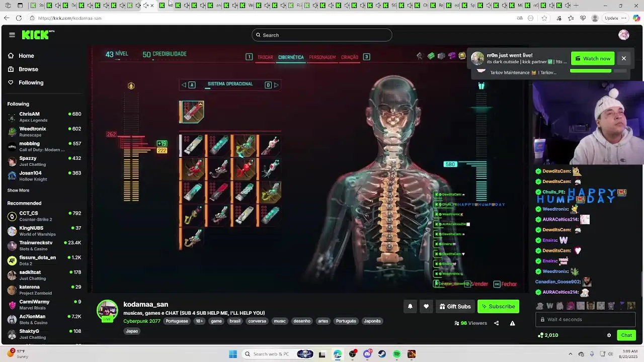Open OBS Studio from the taskbar

(353, 354)
